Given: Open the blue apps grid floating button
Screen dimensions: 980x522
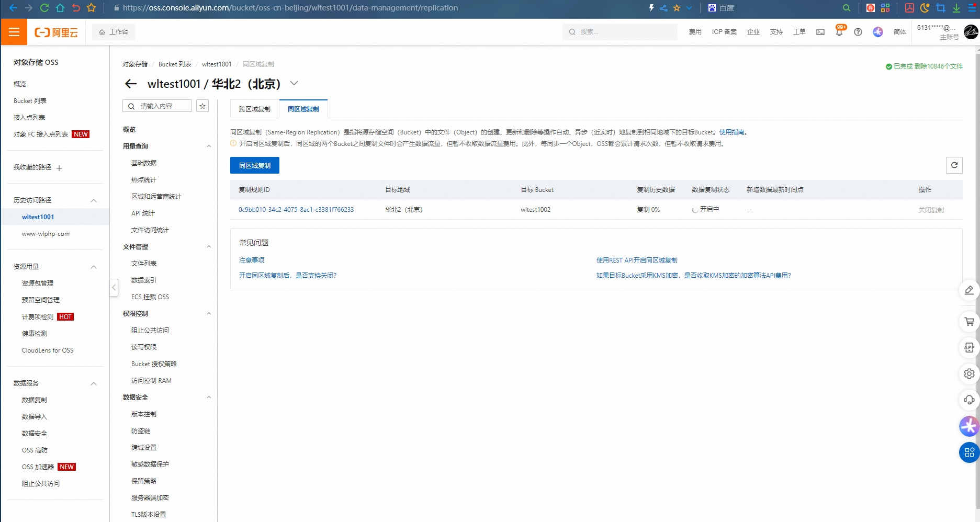Looking at the screenshot, I should (x=969, y=452).
